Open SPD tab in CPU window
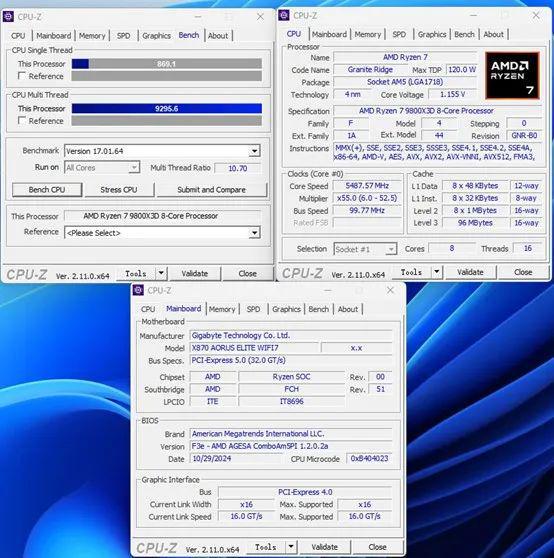Screen dimensions: 554x558 click(x=399, y=35)
